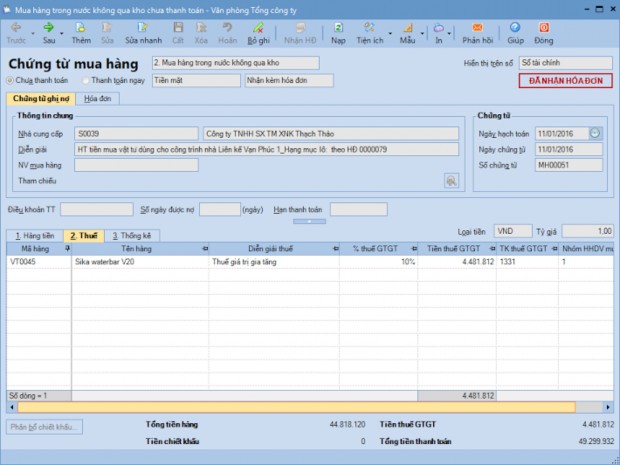Screen dimensions: 620x465
Task: Click the Loại tiền VND field
Action: (513, 231)
